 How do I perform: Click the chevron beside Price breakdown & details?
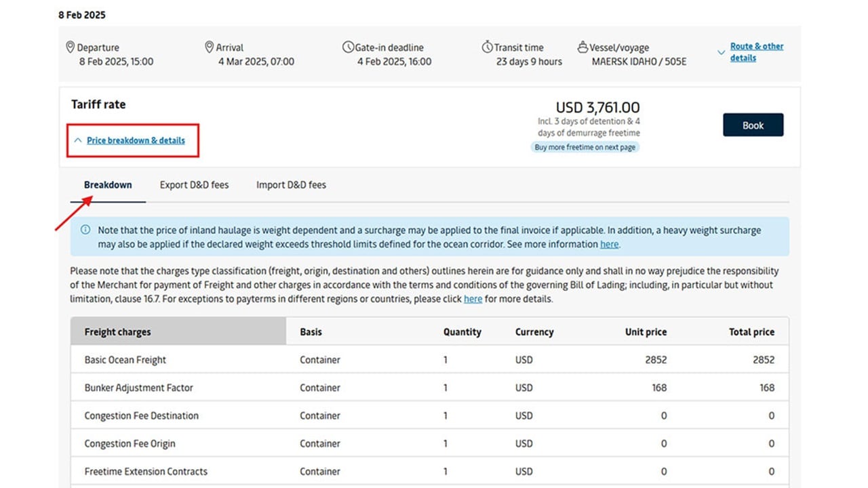click(77, 140)
